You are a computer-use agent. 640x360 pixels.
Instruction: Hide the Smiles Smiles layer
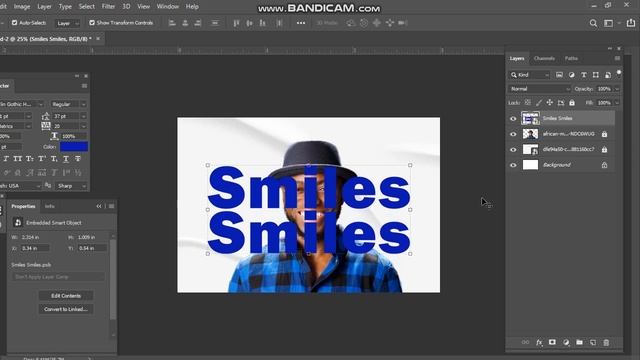coord(513,119)
